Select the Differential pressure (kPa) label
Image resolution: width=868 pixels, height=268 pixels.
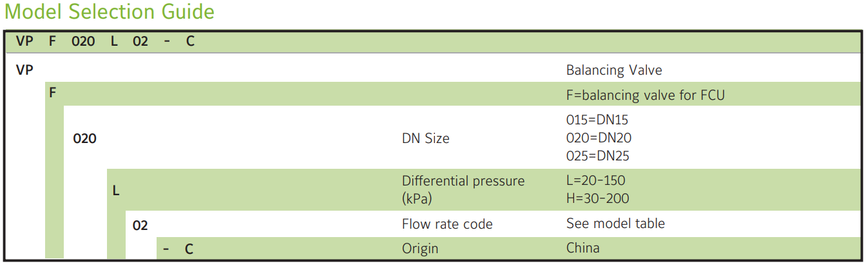(x=463, y=189)
